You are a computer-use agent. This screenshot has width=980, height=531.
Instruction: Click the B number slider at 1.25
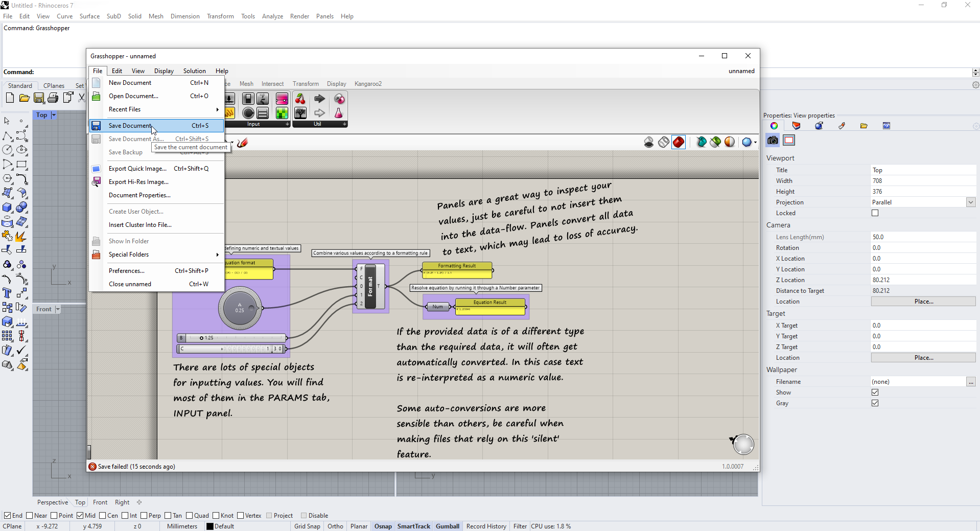tap(232, 338)
